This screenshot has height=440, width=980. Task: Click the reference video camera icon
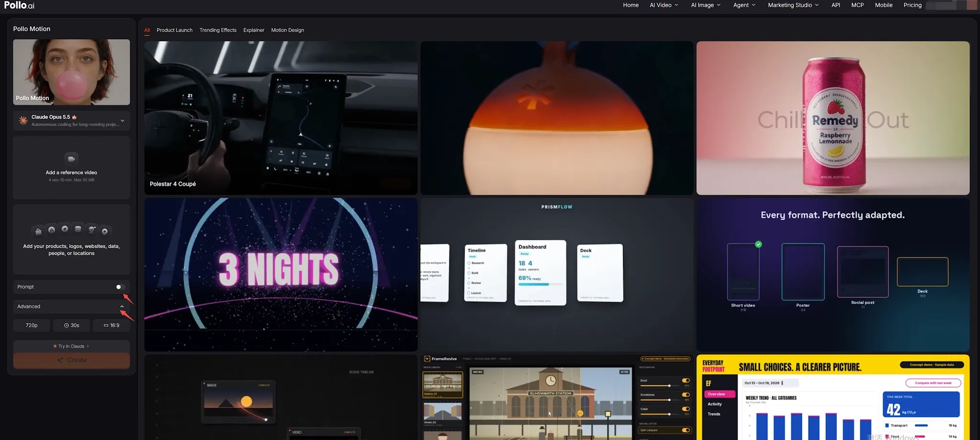click(71, 158)
